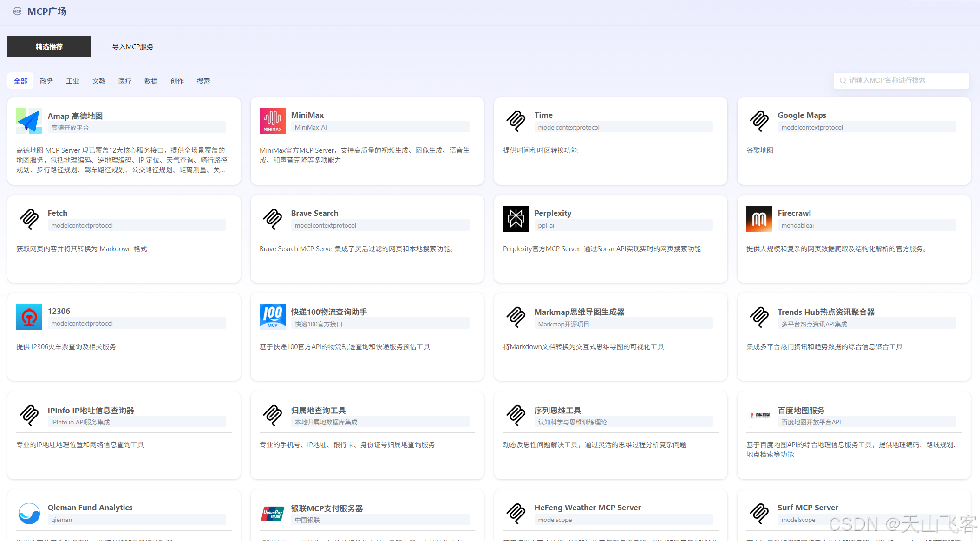This screenshot has height=541, width=980.
Task: Click the 快递100官方接口 provider tag
Action: (380, 324)
